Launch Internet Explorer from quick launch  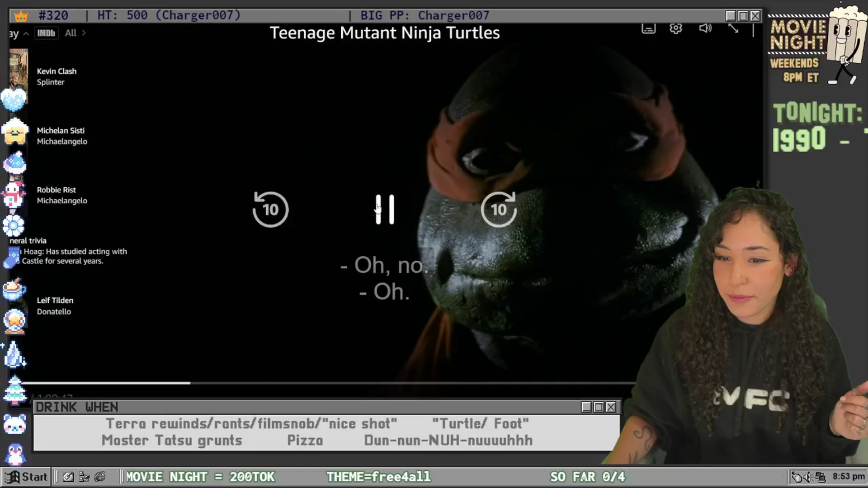tap(100, 477)
